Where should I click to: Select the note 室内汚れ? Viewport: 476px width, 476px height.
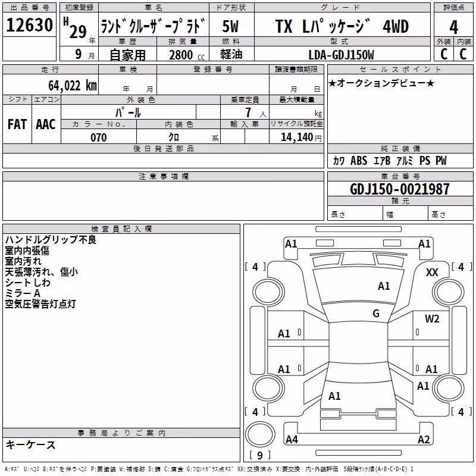click(23, 261)
